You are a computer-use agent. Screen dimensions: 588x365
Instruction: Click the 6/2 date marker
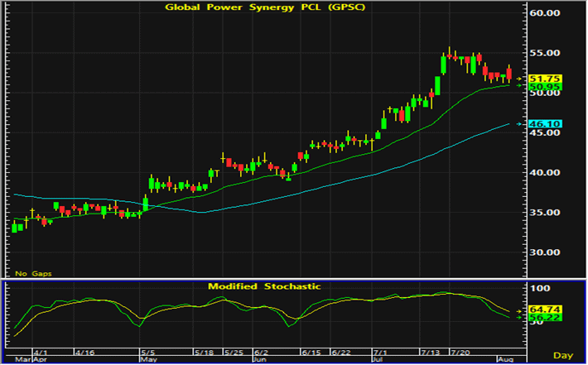(x=261, y=353)
